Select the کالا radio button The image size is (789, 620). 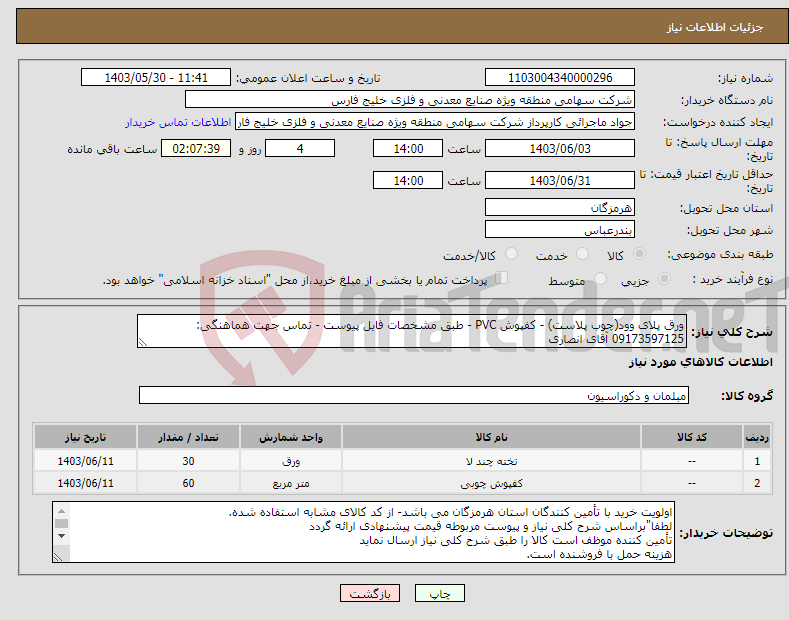click(x=639, y=254)
